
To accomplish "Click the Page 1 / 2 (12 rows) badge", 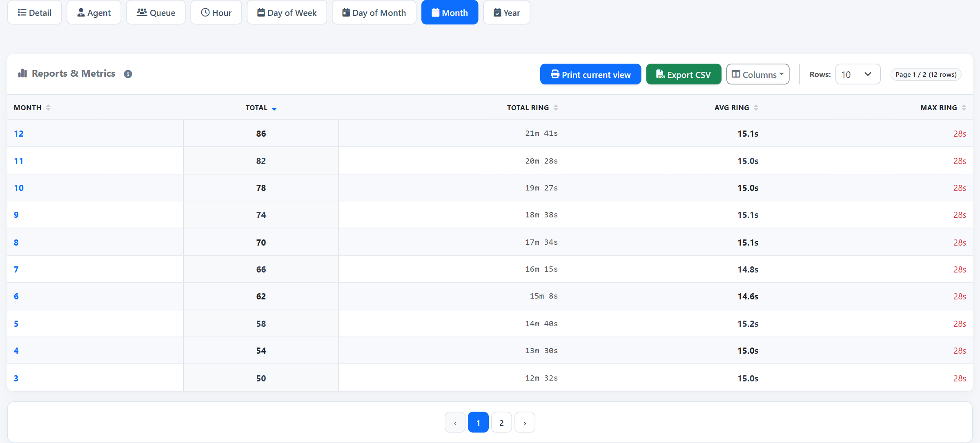I will pos(926,74).
